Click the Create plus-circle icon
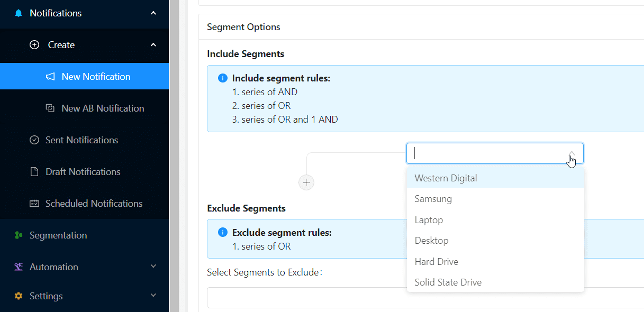This screenshot has width=644, height=312. tap(34, 45)
